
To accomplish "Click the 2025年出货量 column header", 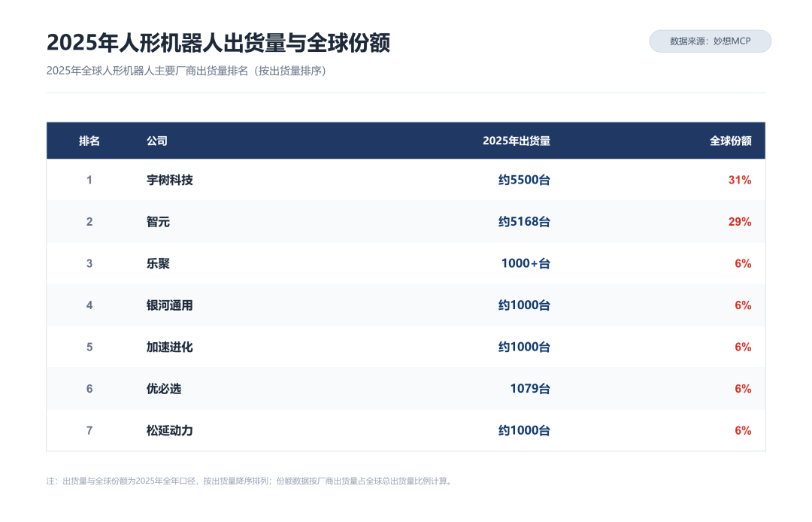I will (517, 141).
